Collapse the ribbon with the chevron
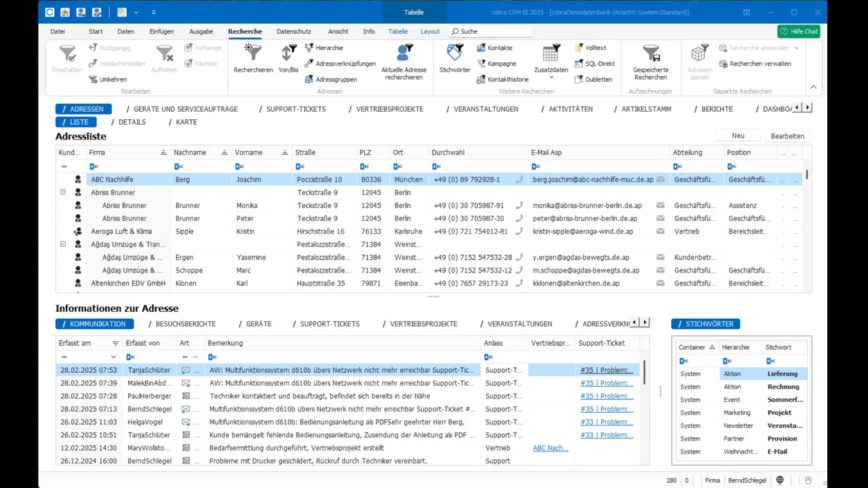Viewport: 868px width, 488px height. pos(813,87)
